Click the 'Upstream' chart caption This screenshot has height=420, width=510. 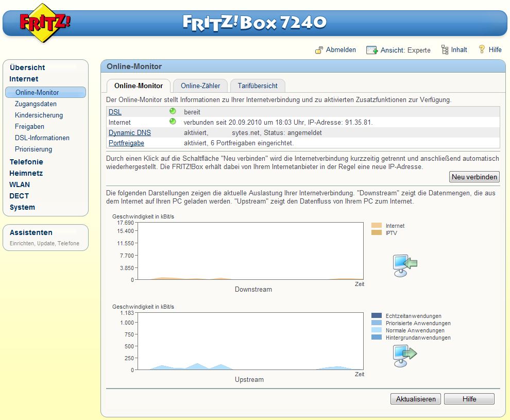click(x=249, y=379)
